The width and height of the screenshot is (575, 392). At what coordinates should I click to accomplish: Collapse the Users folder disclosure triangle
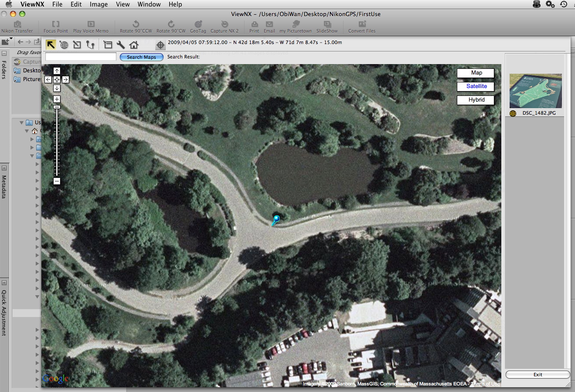pos(21,123)
